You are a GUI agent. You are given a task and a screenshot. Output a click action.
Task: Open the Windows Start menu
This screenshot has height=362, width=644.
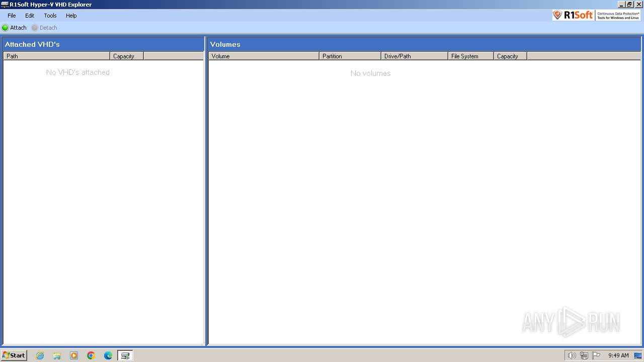tap(14, 355)
